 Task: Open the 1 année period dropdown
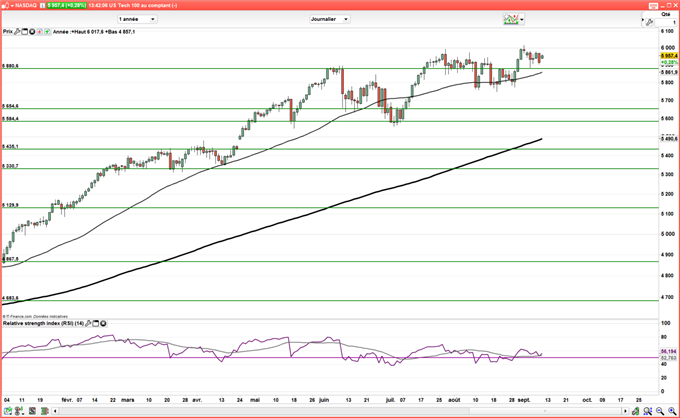point(137,19)
